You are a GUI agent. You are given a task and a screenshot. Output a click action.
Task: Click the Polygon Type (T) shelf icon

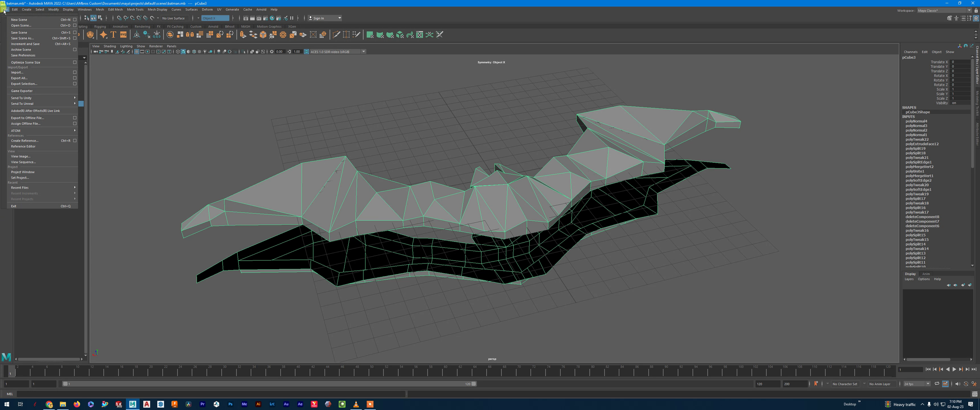114,35
